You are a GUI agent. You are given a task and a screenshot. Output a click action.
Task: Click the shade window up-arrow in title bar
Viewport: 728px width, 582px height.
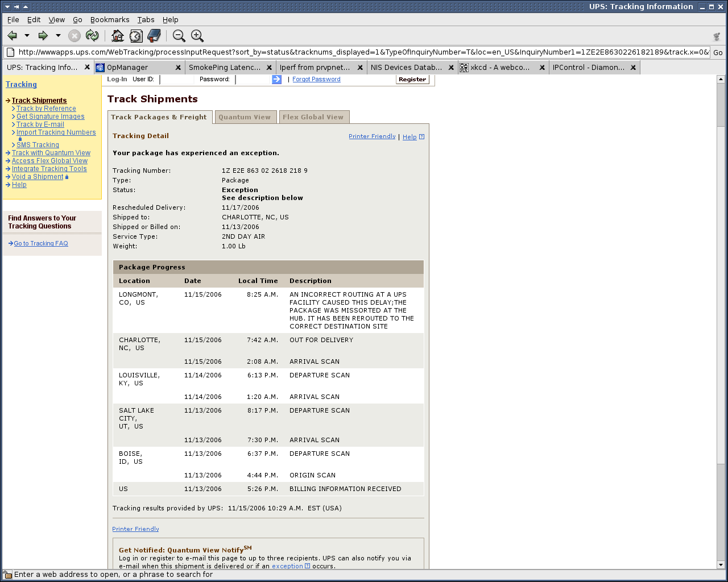pos(26,7)
